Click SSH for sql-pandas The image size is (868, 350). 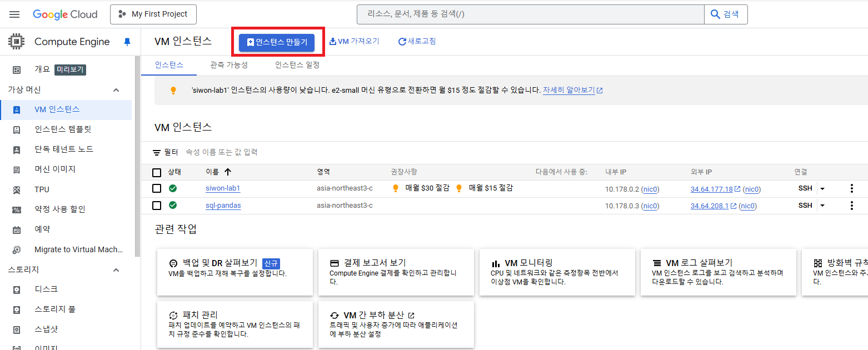point(805,206)
